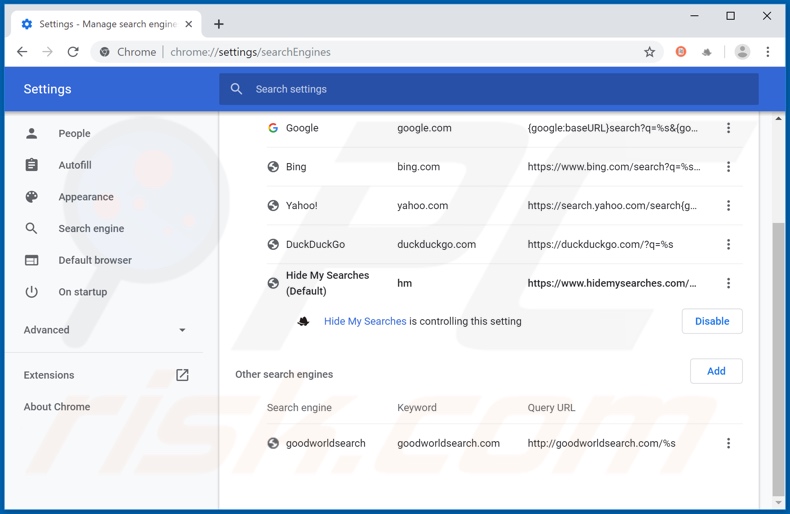
Task: Click the scrollbar up arrow
Action: (x=778, y=119)
